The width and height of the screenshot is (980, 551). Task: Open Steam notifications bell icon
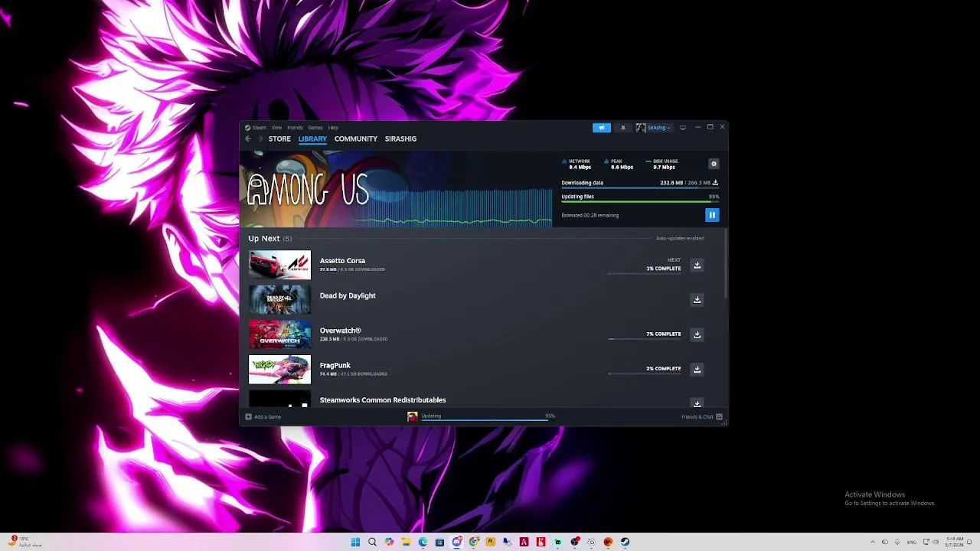click(622, 128)
